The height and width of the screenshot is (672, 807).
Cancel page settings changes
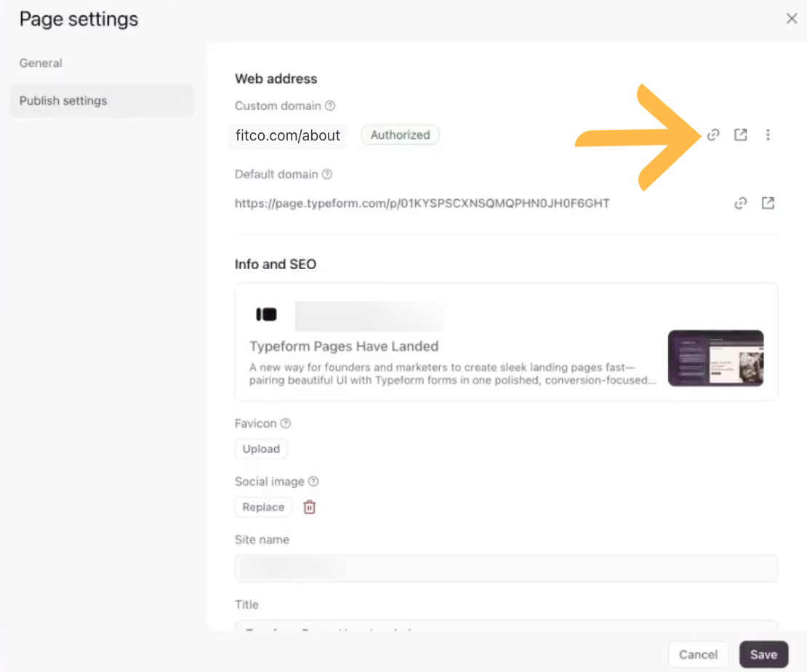point(698,655)
